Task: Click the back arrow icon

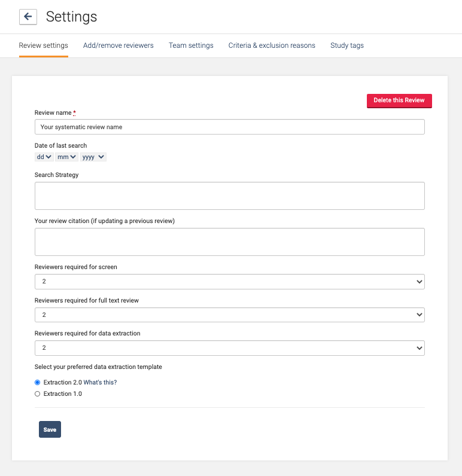Action: pyautogui.click(x=28, y=17)
